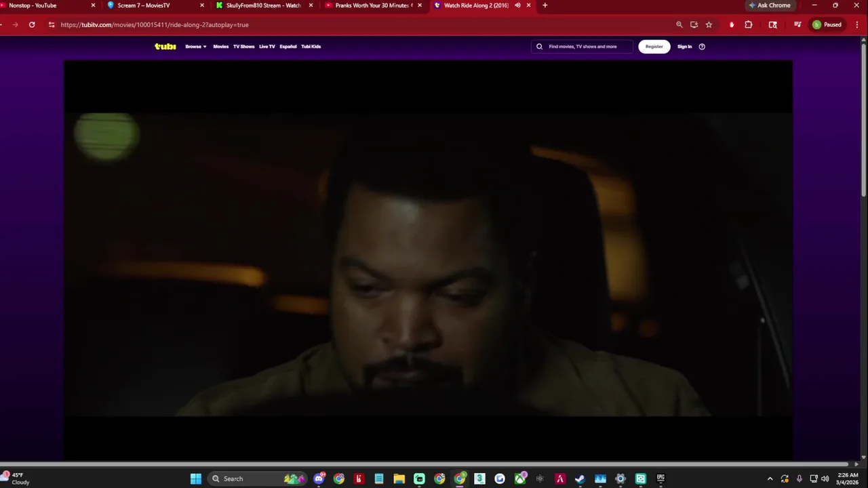This screenshot has width=868, height=488.
Task: Open Discord from the taskbar
Action: tap(319, 479)
